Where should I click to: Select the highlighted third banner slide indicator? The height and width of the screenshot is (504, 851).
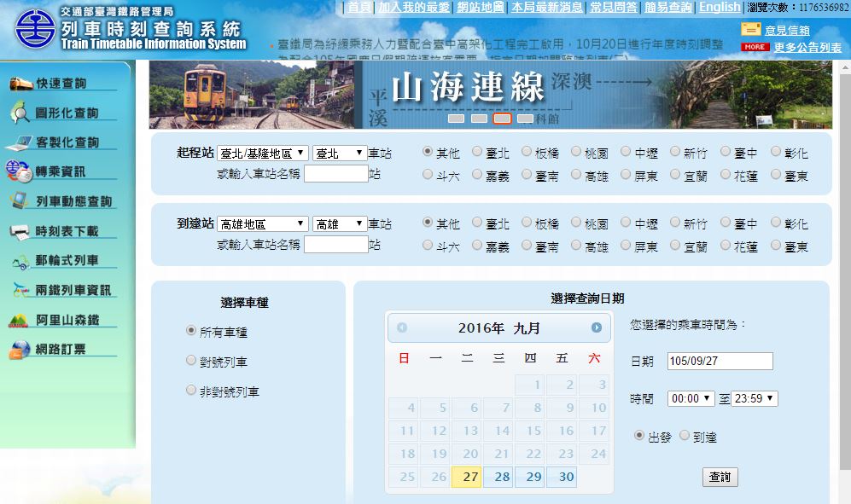pos(502,119)
